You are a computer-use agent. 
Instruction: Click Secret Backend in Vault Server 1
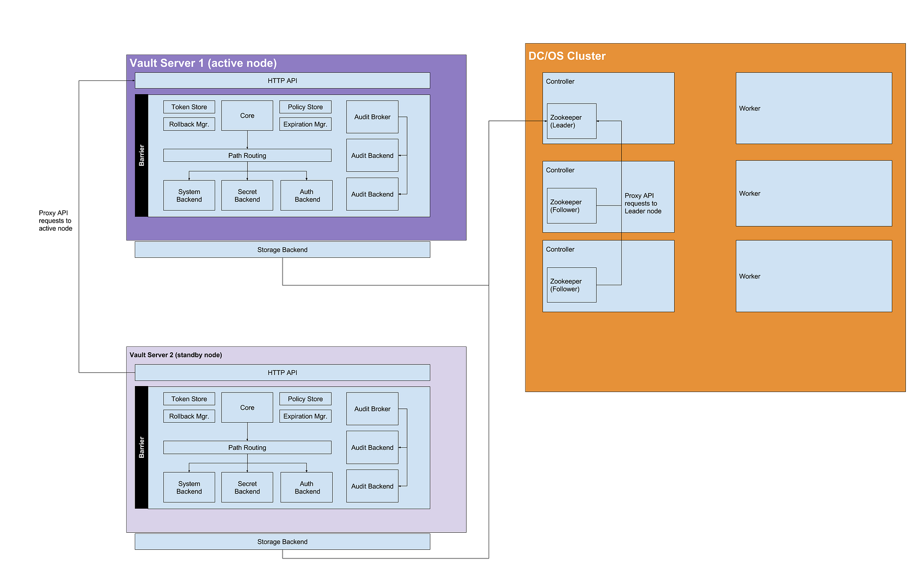click(x=247, y=196)
